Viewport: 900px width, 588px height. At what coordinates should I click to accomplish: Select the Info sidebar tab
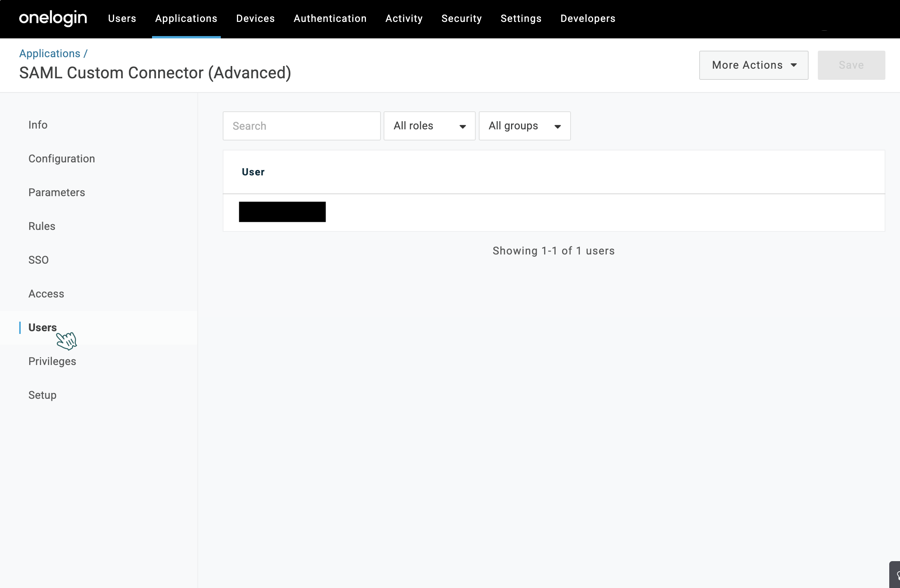pos(38,125)
